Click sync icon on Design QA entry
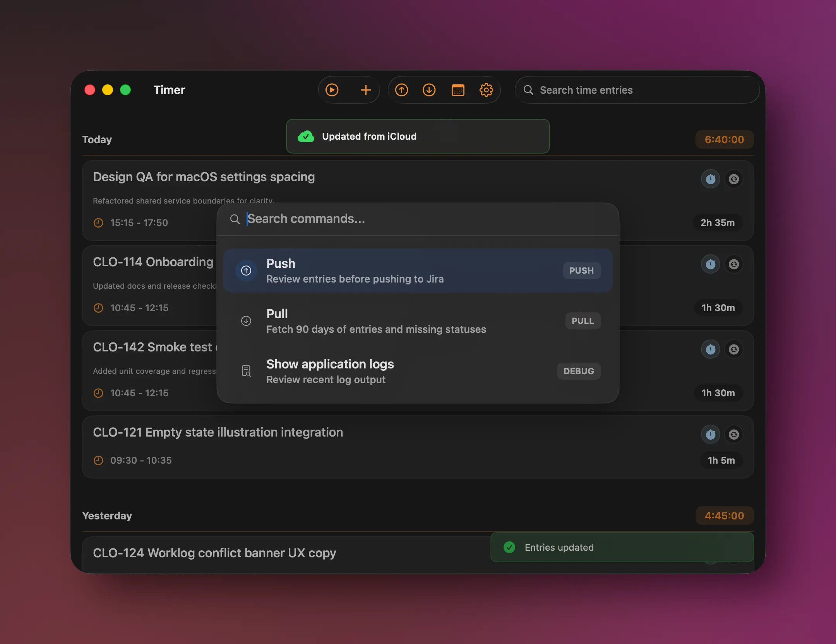Viewport: 836px width, 644px height. (733, 179)
